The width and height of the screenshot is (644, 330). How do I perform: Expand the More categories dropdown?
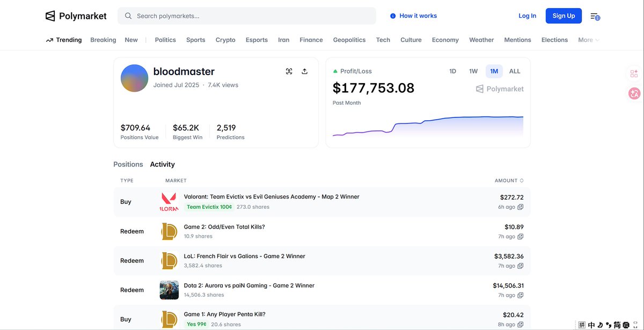pos(588,40)
